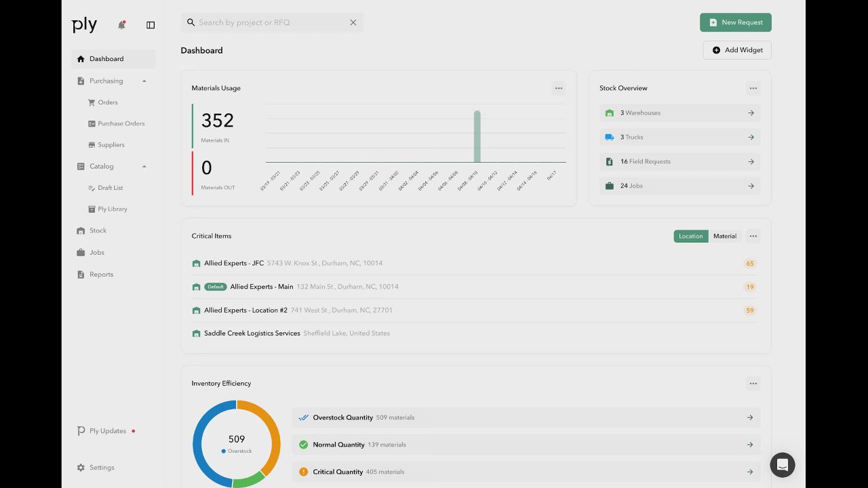The height and width of the screenshot is (488, 868).
Task: Open Critical Items options menu
Action: (753, 237)
